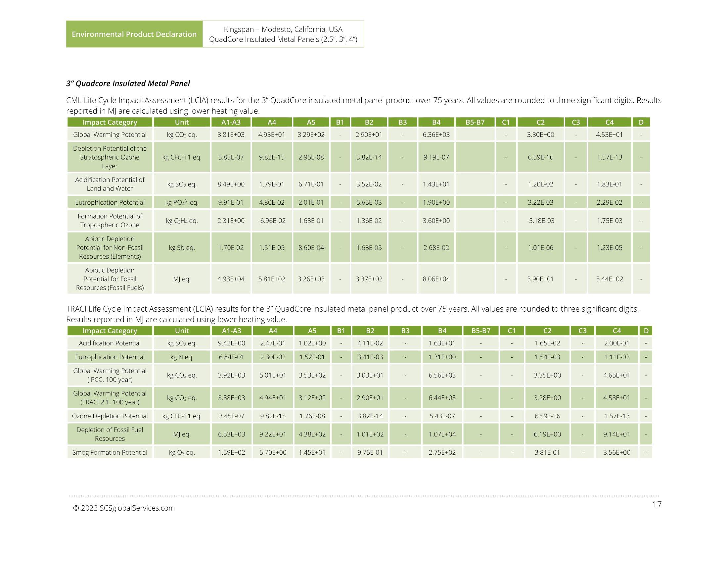Click value 8.06E+04 in fossil abiotic depletion row
The image size is (728, 563).
(x=436, y=279)
